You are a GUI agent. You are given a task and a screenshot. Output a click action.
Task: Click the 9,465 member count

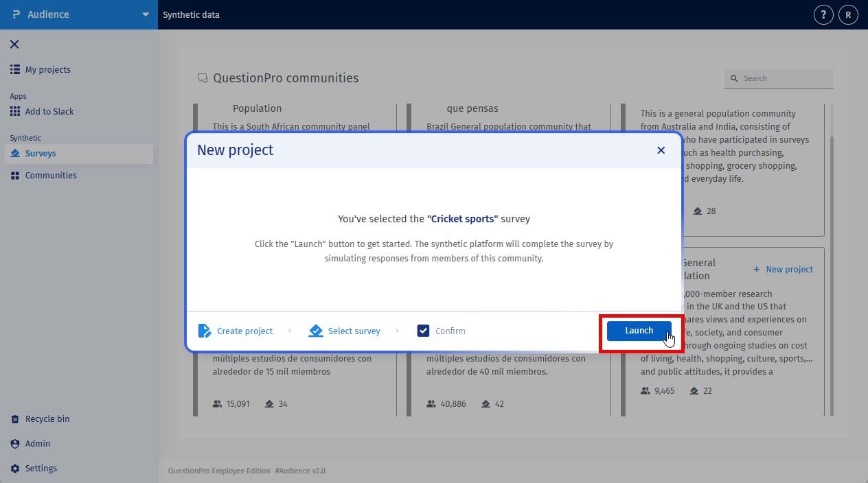(665, 390)
